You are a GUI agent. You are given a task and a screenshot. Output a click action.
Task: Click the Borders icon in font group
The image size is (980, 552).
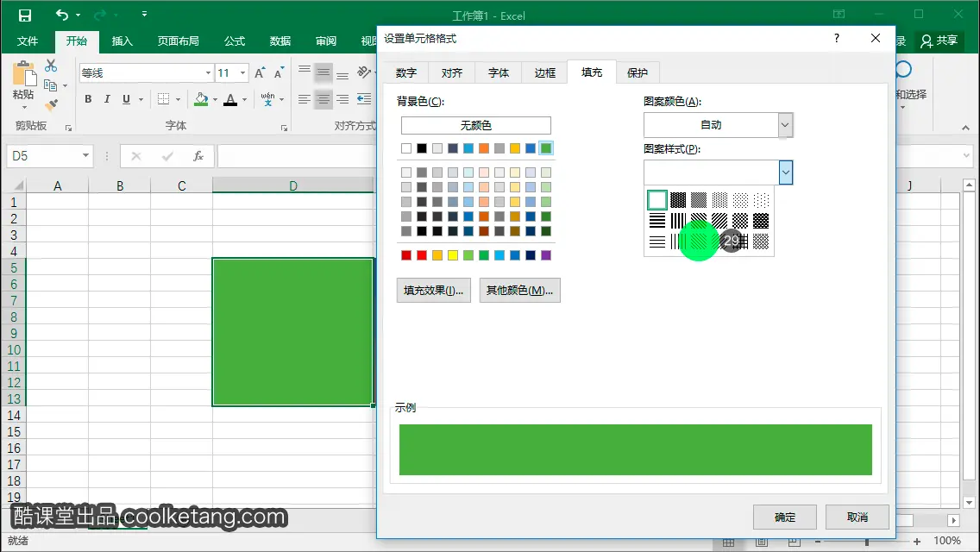coord(163,99)
